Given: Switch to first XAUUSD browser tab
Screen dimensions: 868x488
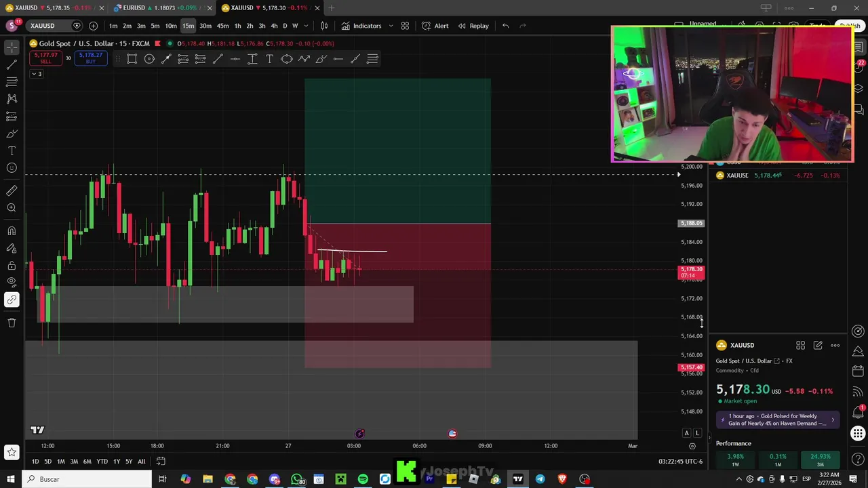Looking at the screenshot, I should (x=54, y=8).
